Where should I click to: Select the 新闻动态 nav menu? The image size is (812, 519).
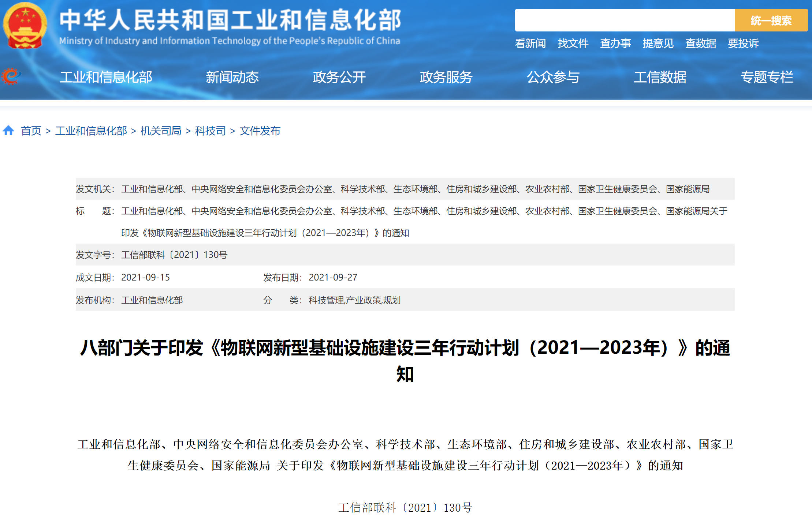pos(232,77)
